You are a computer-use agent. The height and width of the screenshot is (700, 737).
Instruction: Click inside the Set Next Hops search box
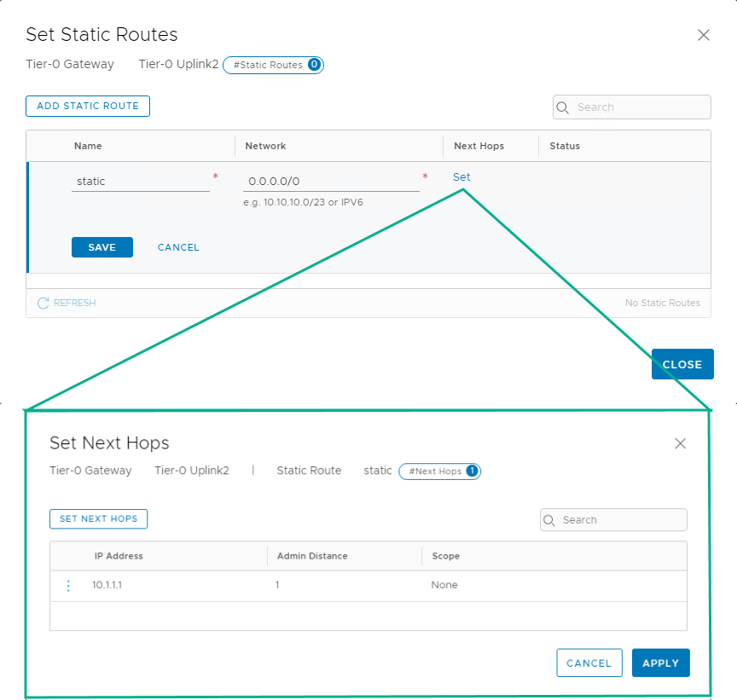(x=614, y=519)
